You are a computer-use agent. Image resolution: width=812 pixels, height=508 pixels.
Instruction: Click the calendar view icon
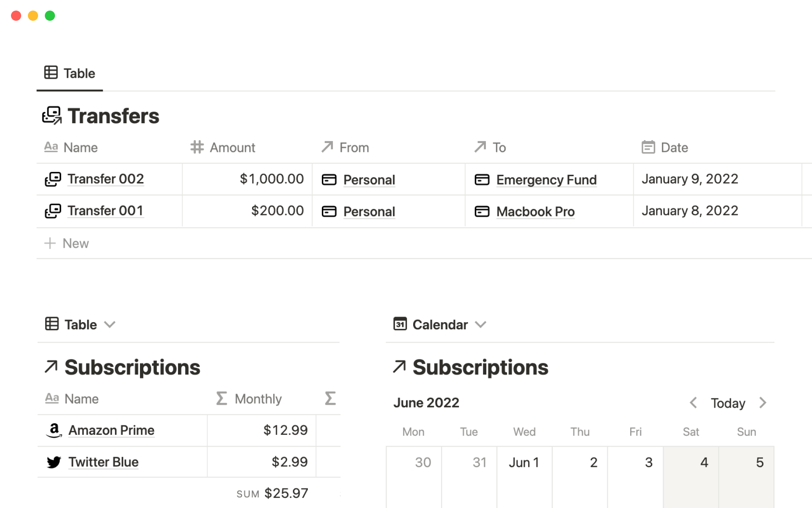[400, 324]
